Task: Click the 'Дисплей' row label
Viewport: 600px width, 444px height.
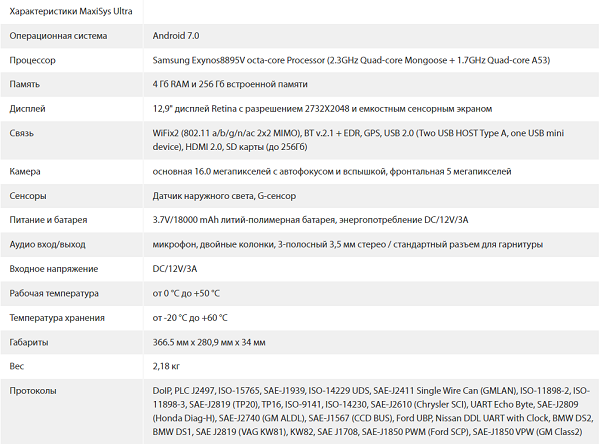Action: (28, 108)
